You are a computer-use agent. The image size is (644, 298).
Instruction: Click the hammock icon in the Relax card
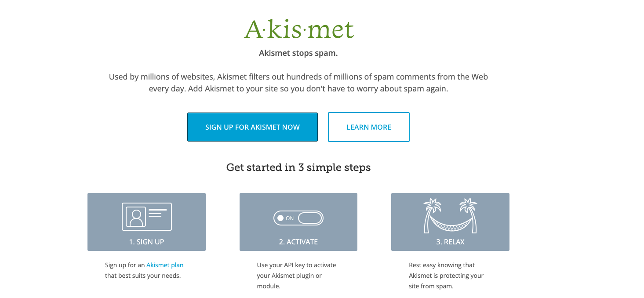coord(450,224)
